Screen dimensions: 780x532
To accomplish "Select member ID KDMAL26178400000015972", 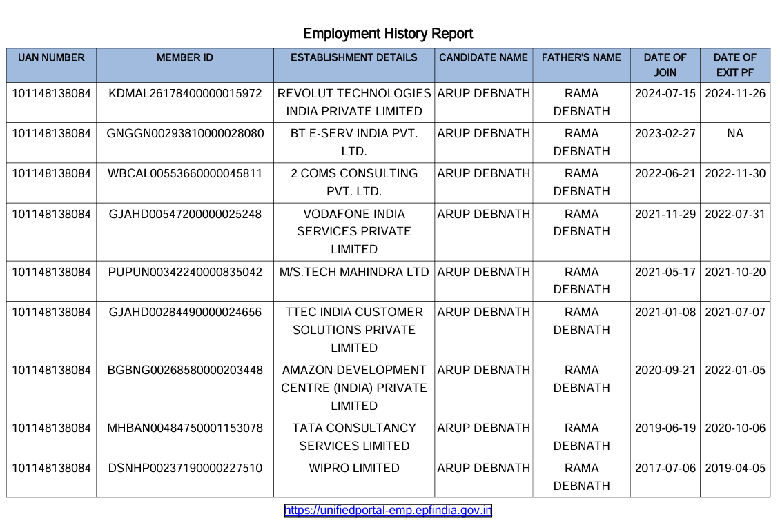I will (185, 93).
